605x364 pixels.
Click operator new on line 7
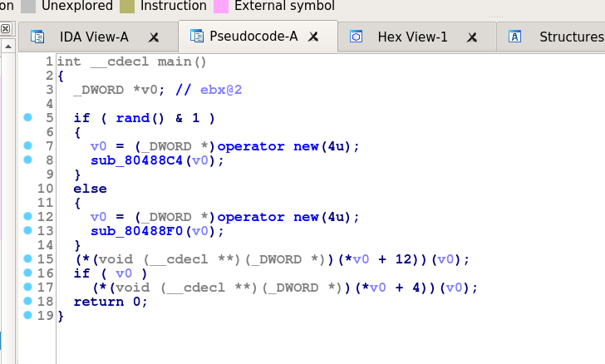coord(270,146)
